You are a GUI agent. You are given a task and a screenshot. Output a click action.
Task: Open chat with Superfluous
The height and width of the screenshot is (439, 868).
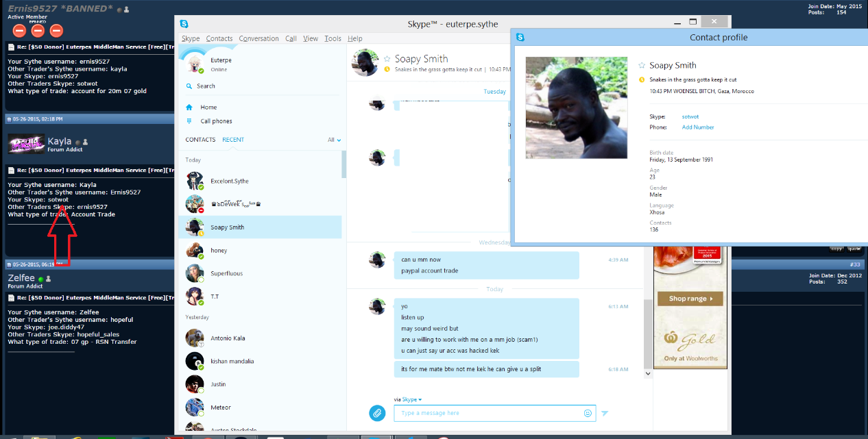click(260, 273)
